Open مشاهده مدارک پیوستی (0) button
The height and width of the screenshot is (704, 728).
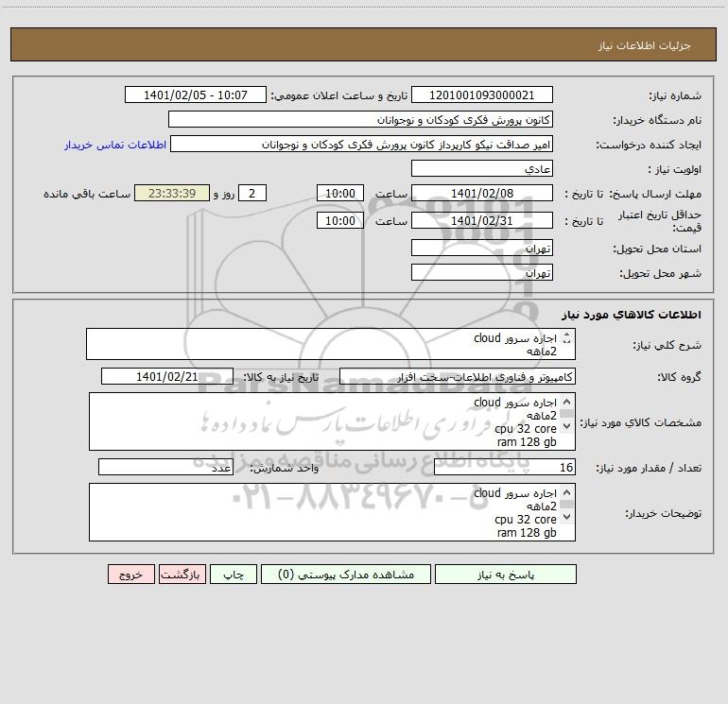pyautogui.click(x=346, y=575)
